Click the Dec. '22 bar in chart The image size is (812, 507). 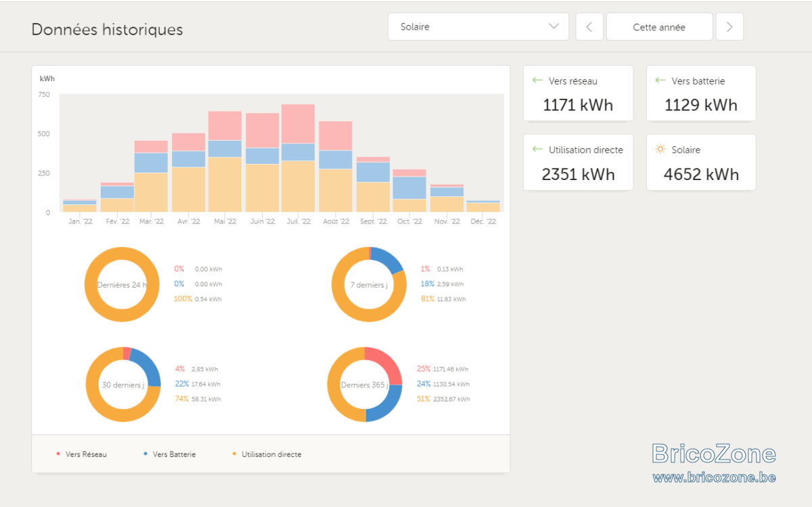pos(483,206)
